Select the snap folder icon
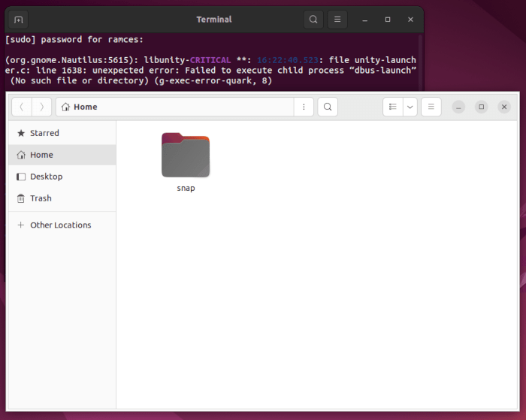This screenshot has height=420, width=526. pyautogui.click(x=186, y=155)
